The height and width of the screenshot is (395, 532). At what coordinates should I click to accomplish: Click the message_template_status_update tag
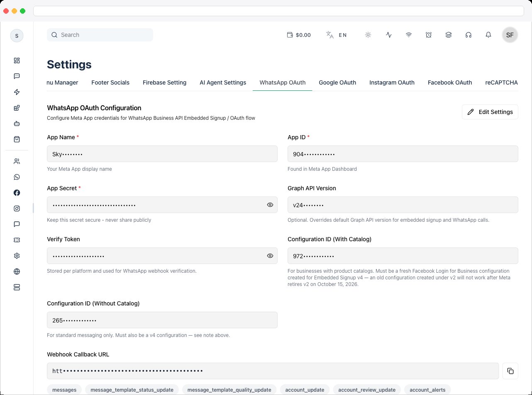[132, 390]
